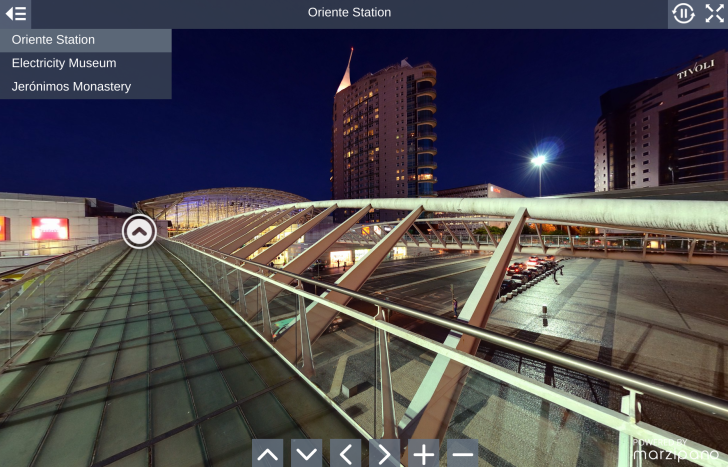Click the circular up-arrow hotspot on the walkway

click(x=139, y=232)
